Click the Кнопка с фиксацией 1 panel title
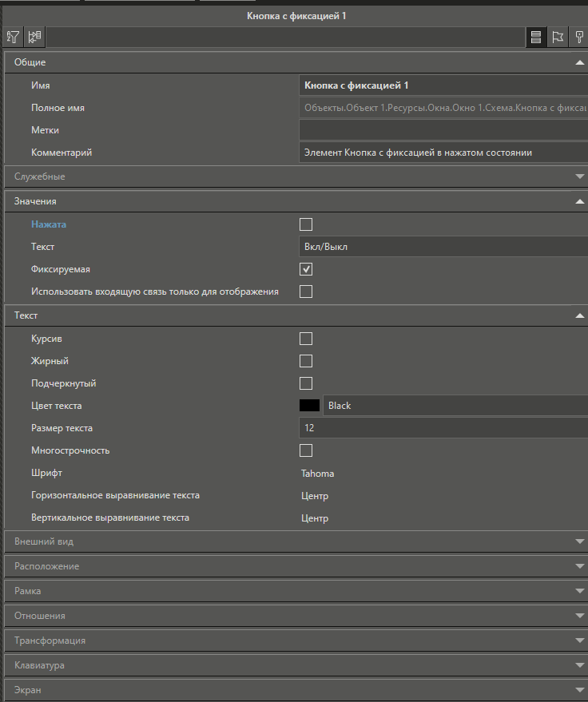 (296, 16)
